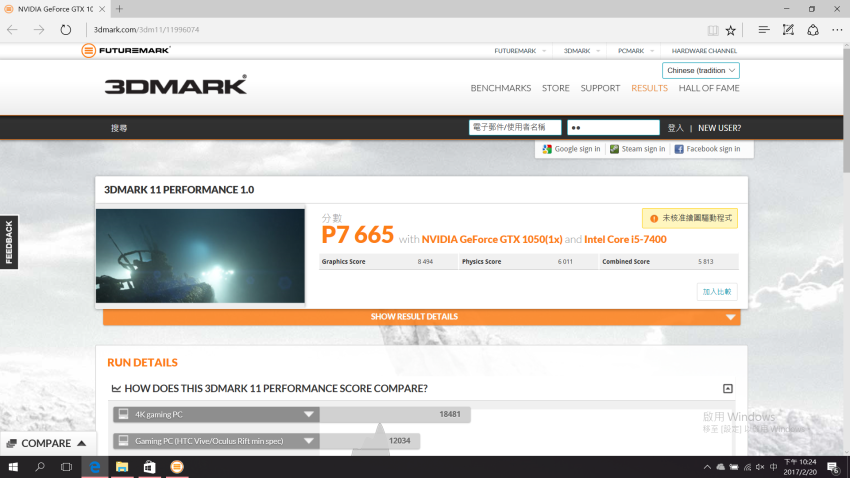Click the 3DMARK logo
Image resolution: width=850 pixels, height=478 pixels.
click(176, 85)
